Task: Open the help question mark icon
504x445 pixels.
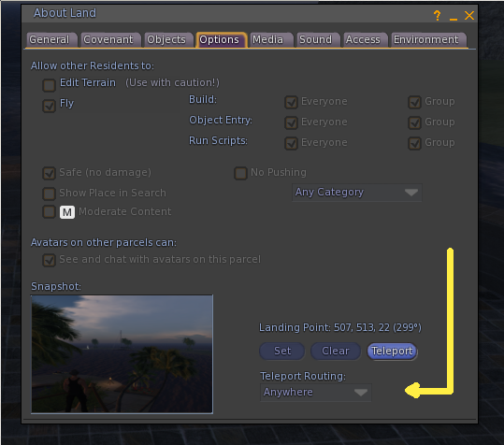Action: coord(437,15)
